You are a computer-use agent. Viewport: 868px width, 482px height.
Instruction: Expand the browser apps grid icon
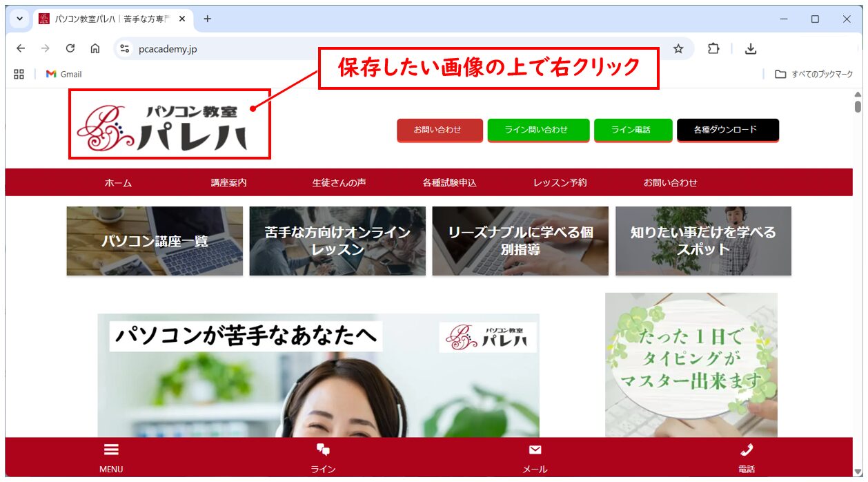[x=19, y=74]
